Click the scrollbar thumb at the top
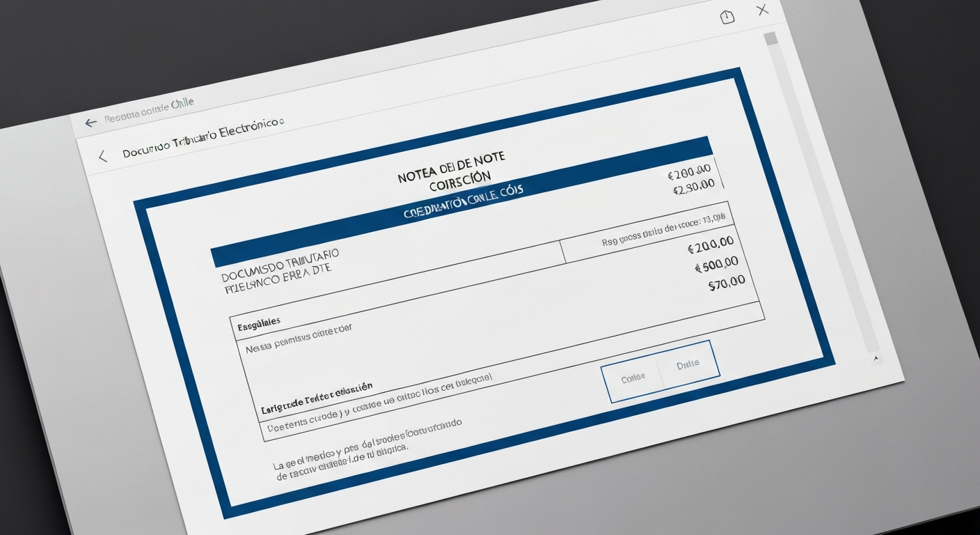The height and width of the screenshot is (535, 980). click(771, 38)
